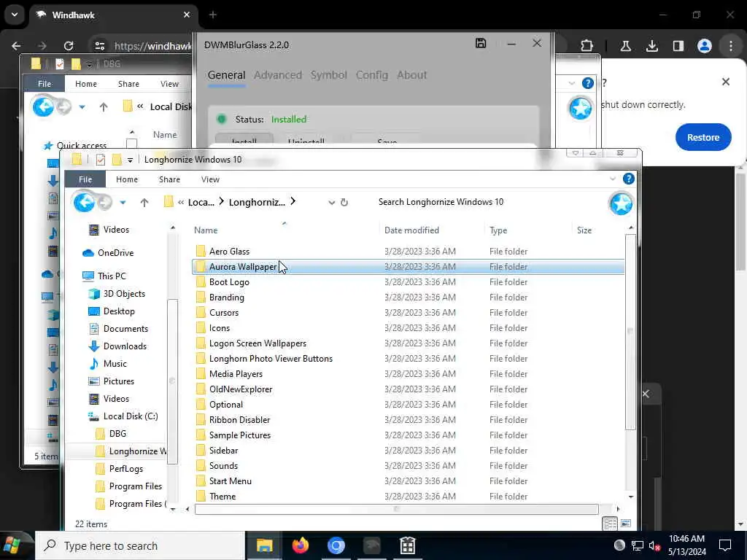
Task: Dismiss the Chrome restore prompt
Action: point(726,82)
